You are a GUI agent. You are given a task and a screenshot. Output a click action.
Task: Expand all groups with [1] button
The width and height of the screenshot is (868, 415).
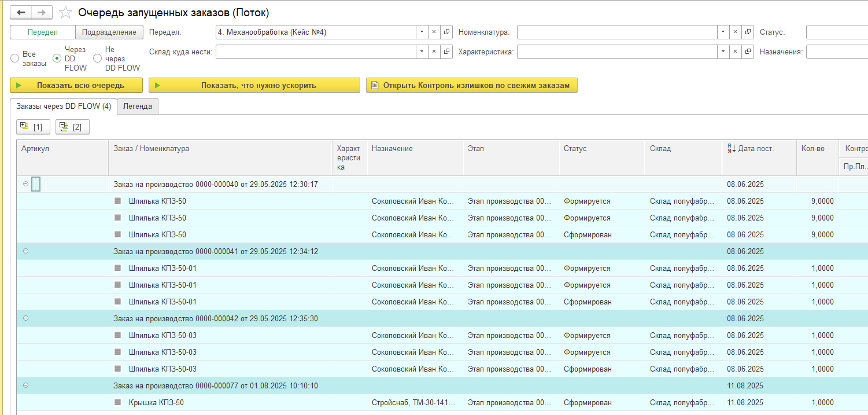[34, 127]
